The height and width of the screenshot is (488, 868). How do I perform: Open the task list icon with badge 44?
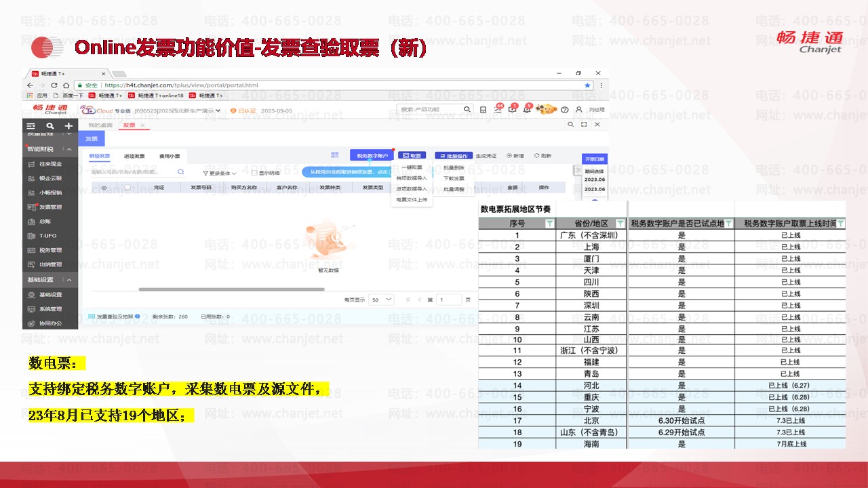(498, 109)
